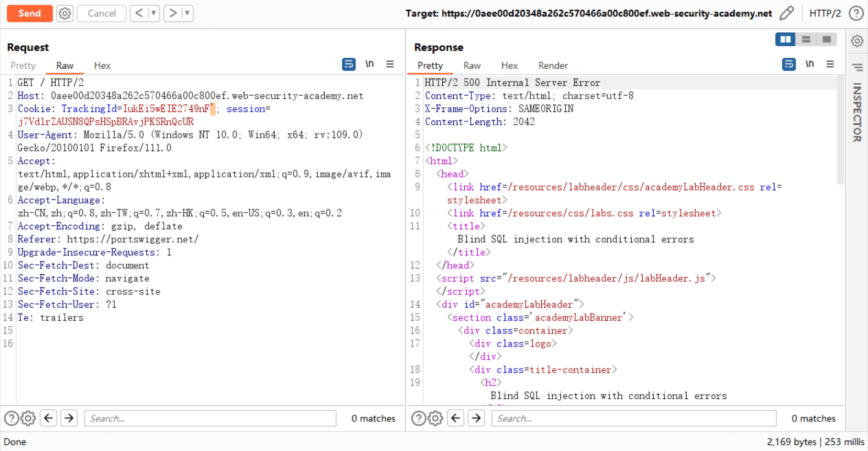Expand the forward history dropdown arrow
868x451 pixels.
[187, 13]
